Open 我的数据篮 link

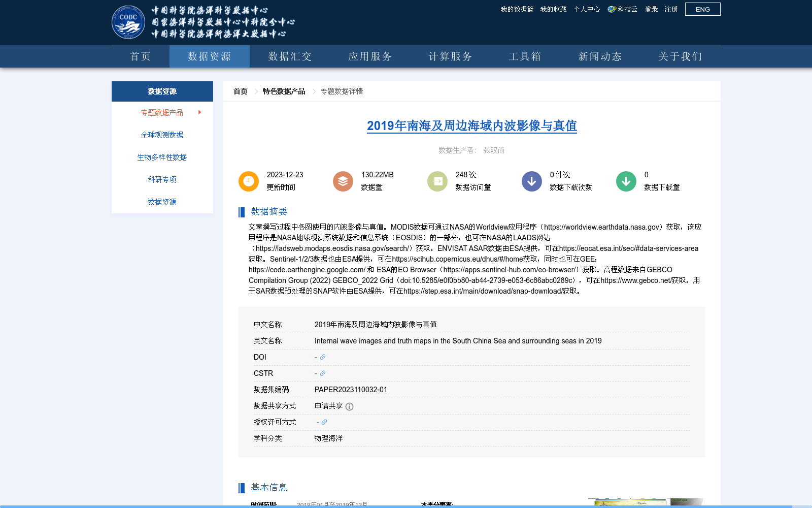(x=517, y=9)
